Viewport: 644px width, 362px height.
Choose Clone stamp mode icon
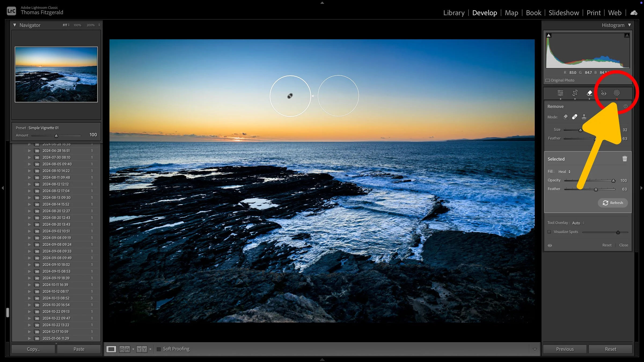coord(584,117)
